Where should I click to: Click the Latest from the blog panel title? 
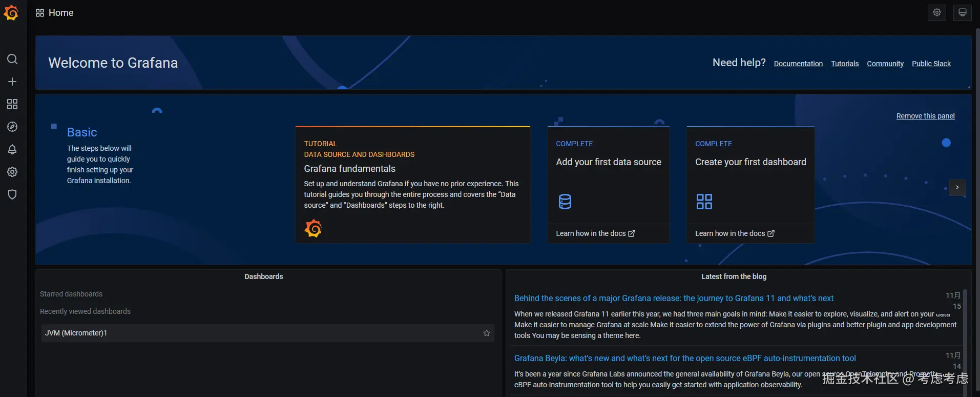[x=734, y=276]
